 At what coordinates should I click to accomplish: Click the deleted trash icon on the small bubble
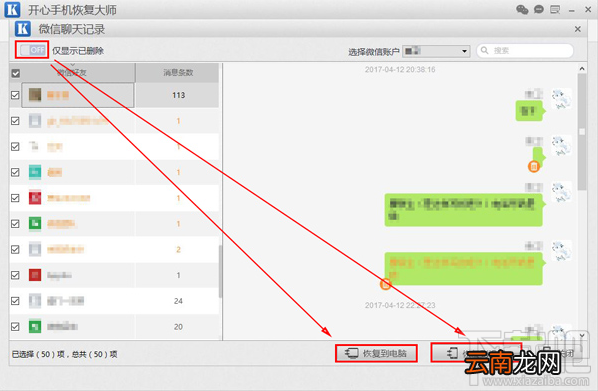tap(534, 166)
